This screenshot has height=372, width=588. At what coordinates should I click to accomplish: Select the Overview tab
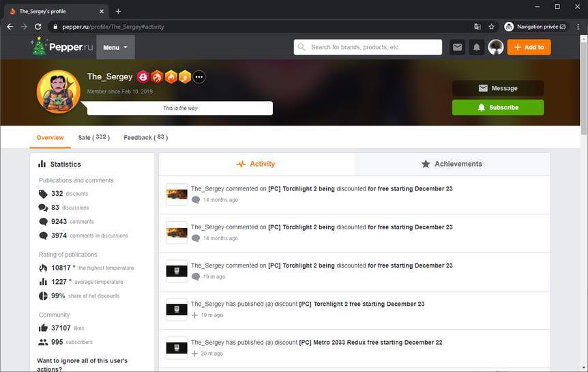[x=50, y=138]
